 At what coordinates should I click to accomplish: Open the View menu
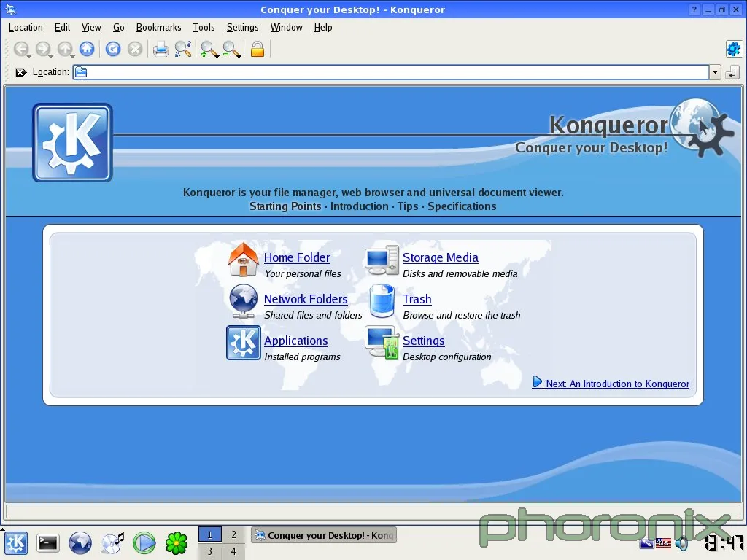[x=91, y=28]
